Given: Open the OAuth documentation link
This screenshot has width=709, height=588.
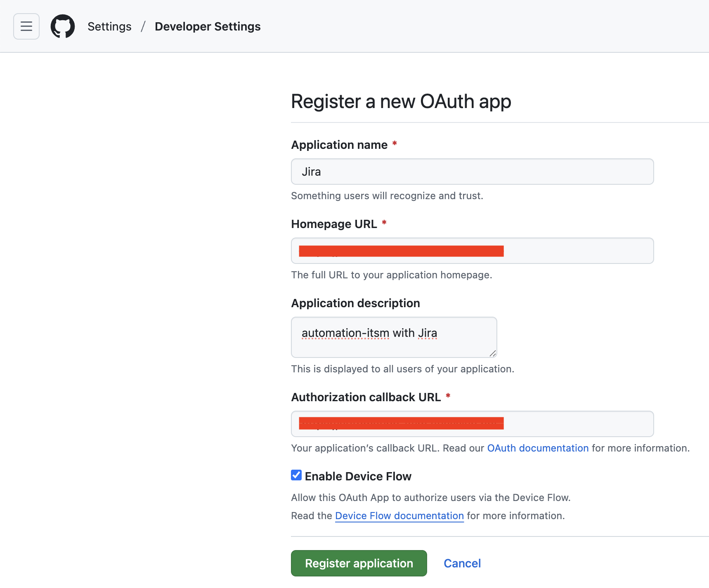Looking at the screenshot, I should pyautogui.click(x=538, y=448).
